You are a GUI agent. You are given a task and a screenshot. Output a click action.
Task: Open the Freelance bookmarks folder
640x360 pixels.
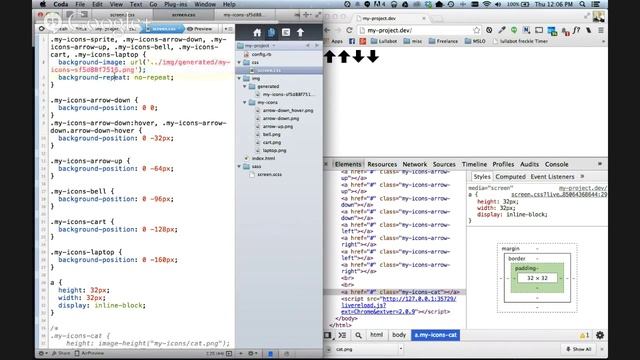[x=443, y=41]
